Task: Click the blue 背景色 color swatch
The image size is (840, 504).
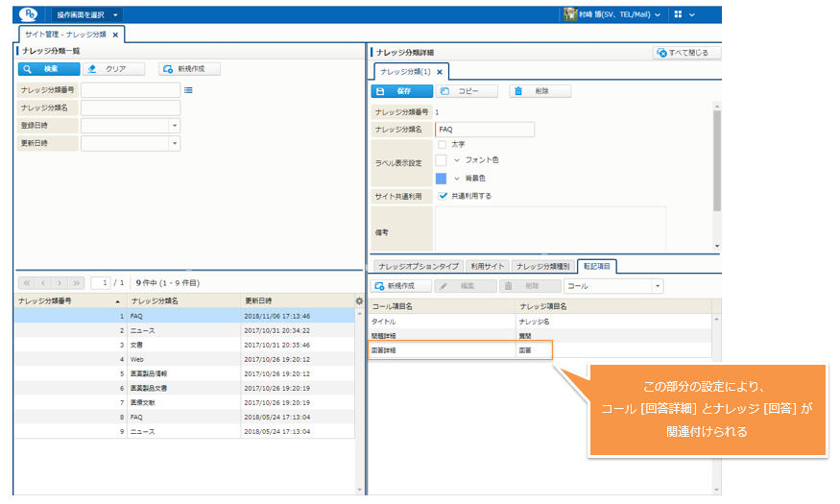Action: pos(442,179)
